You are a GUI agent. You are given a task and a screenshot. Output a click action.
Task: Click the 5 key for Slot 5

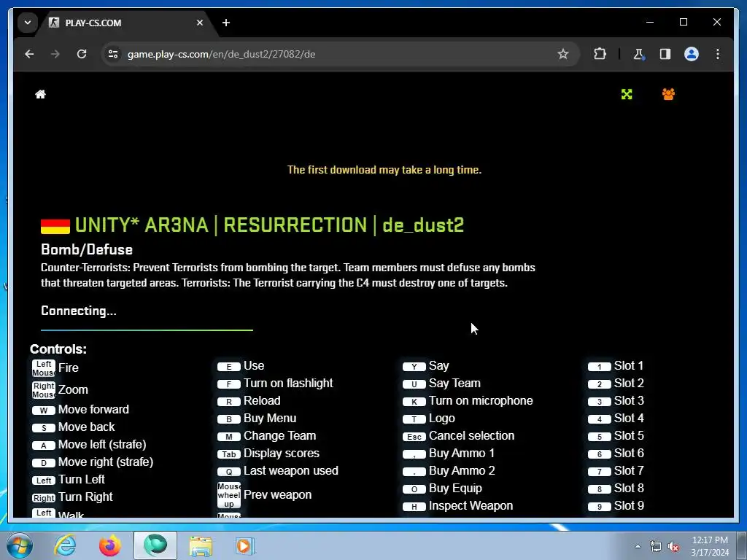(600, 437)
